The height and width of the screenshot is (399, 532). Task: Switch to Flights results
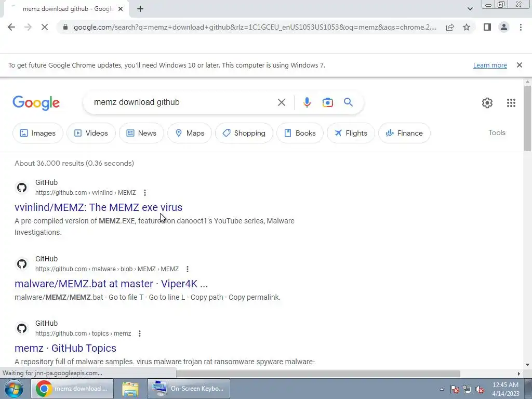(351, 133)
